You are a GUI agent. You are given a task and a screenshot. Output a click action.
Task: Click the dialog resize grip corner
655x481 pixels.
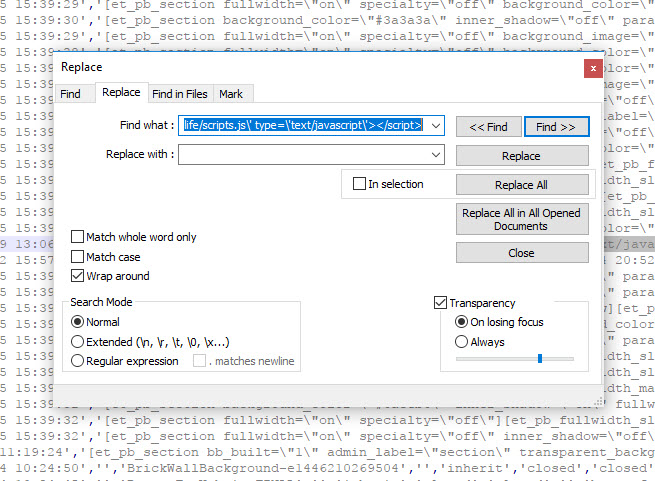pos(599,402)
